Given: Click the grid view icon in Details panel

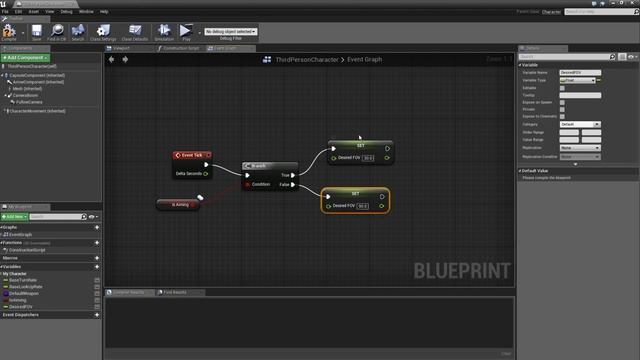Looking at the screenshot, I should pos(622,57).
